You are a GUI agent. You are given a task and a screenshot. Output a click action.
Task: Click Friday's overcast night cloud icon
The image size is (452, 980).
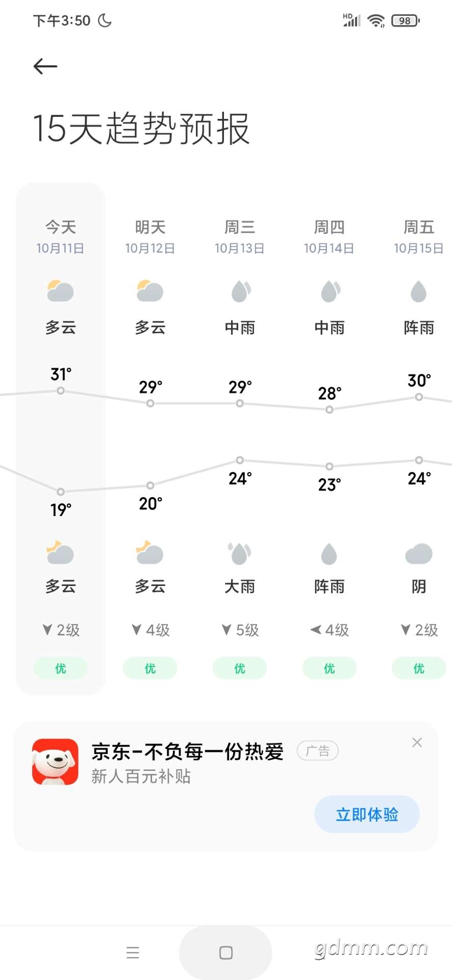[x=419, y=554]
